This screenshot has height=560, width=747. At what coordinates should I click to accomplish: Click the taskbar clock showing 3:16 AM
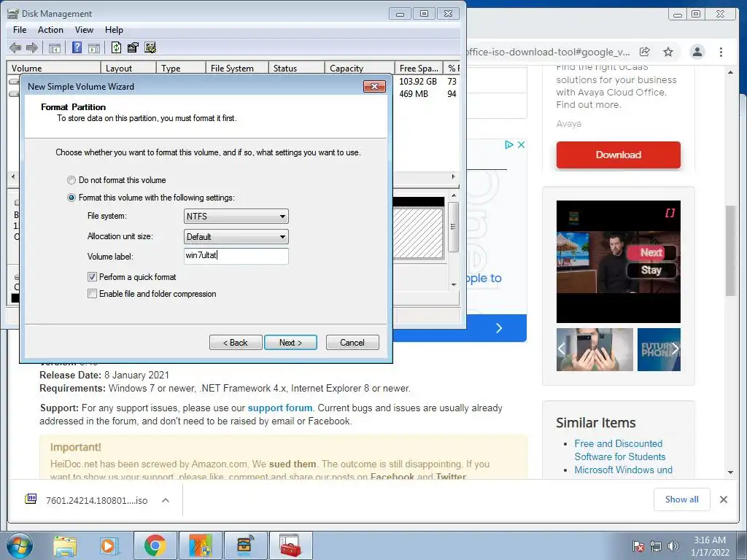point(710,546)
